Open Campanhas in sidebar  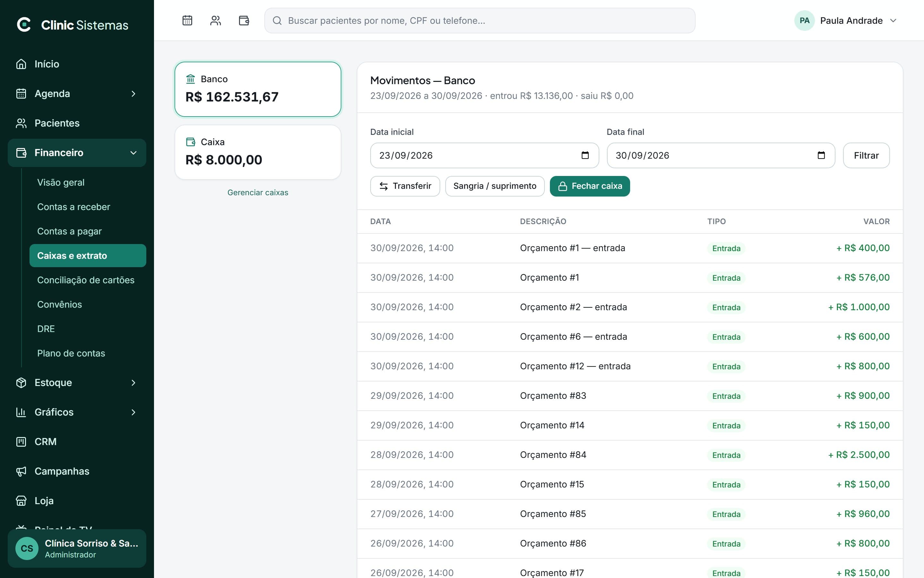pyautogui.click(x=77, y=471)
